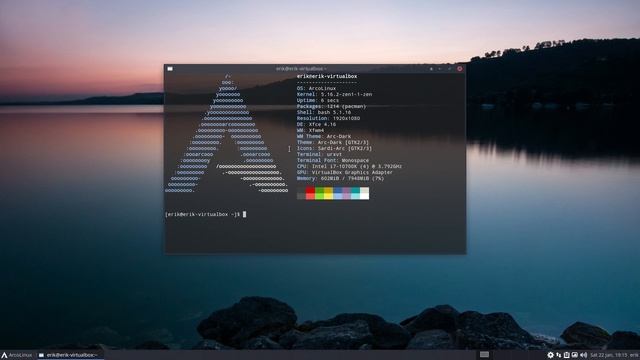Click the picture icon in system tray
The width and height of the screenshot is (640, 360).
pos(575,355)
